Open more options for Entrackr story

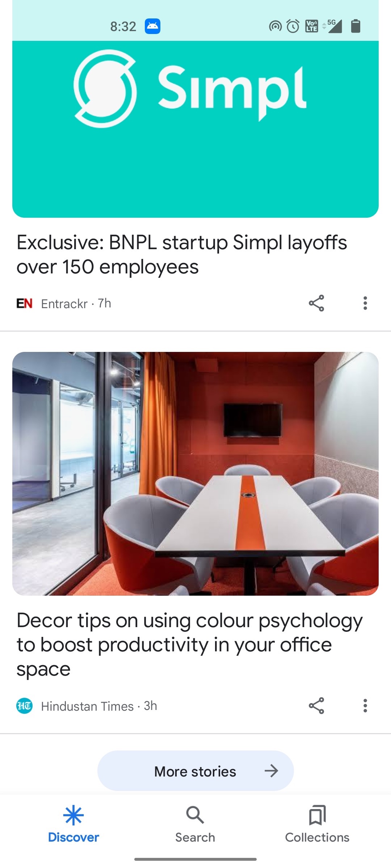[x=365, y=303]
